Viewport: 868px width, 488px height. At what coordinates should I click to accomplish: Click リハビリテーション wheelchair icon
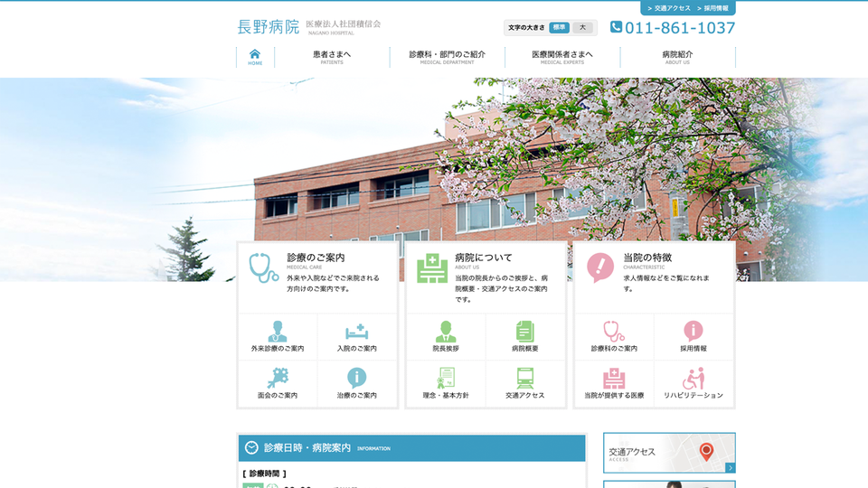pos(693,379)
